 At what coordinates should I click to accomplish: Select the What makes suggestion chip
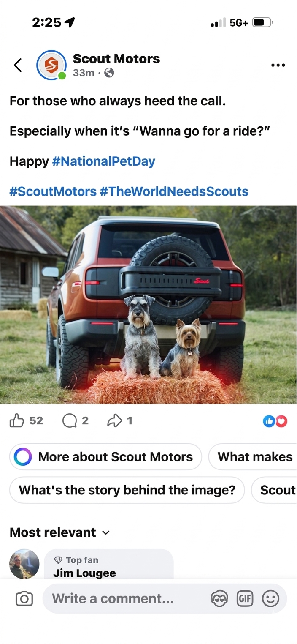pos(253,457)
